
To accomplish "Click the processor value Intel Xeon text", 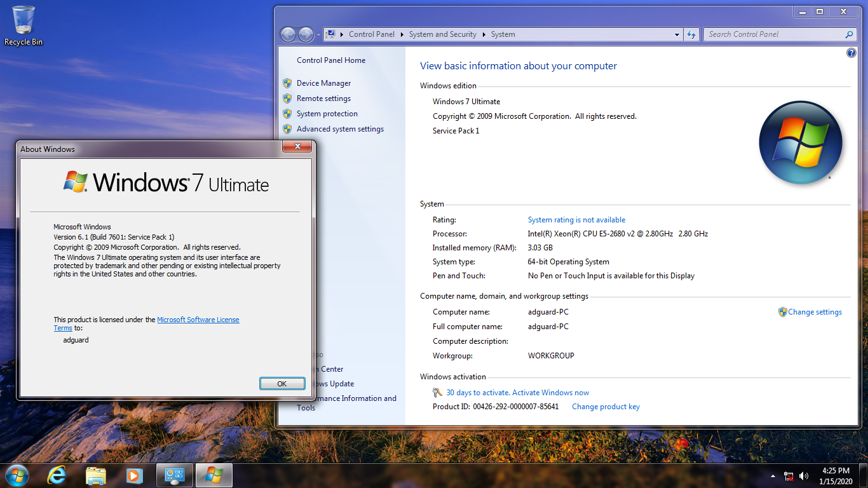I will pyautogui.click(x=618, y=234).
